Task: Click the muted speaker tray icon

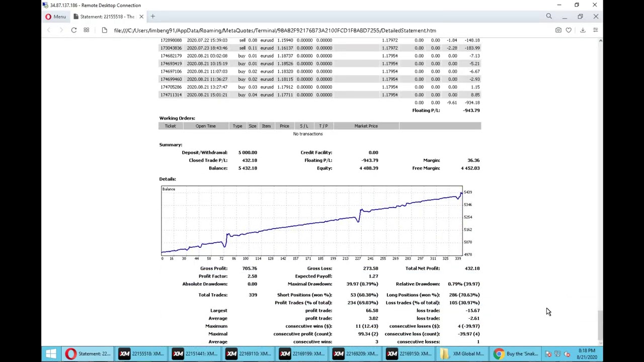Action: (567, 354)
